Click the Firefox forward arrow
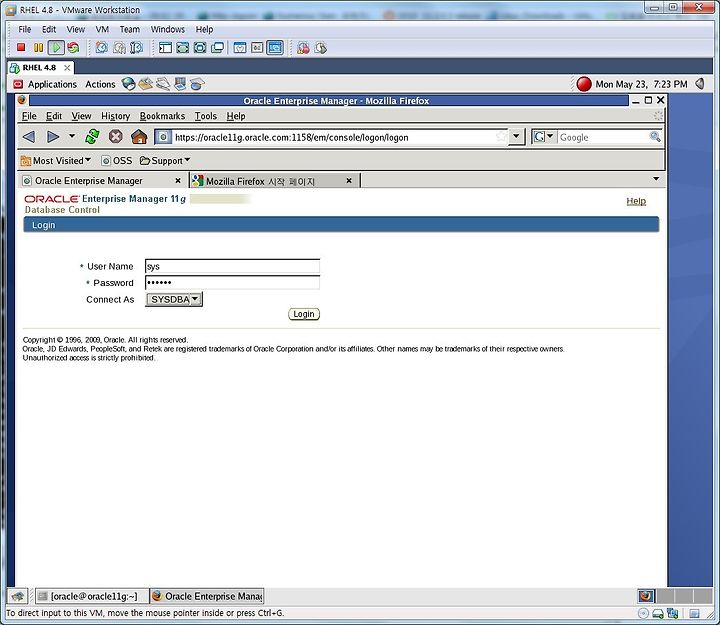Screen dimensions: 720x625 [x=53, y=137]
